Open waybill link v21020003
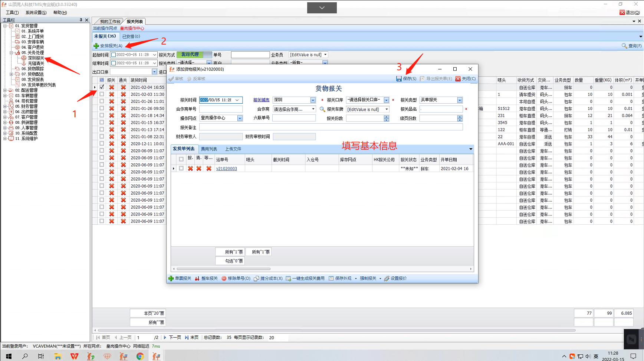644x361 pixels. click(226, 169)
